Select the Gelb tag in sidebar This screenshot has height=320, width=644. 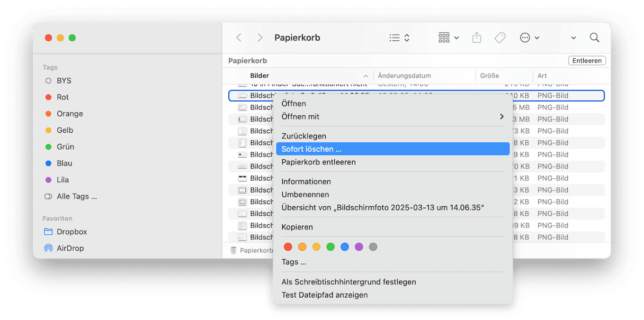click(x=59, y=130)
